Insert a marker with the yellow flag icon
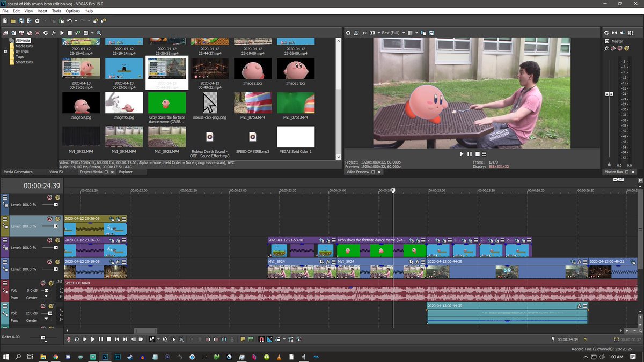 243,339
